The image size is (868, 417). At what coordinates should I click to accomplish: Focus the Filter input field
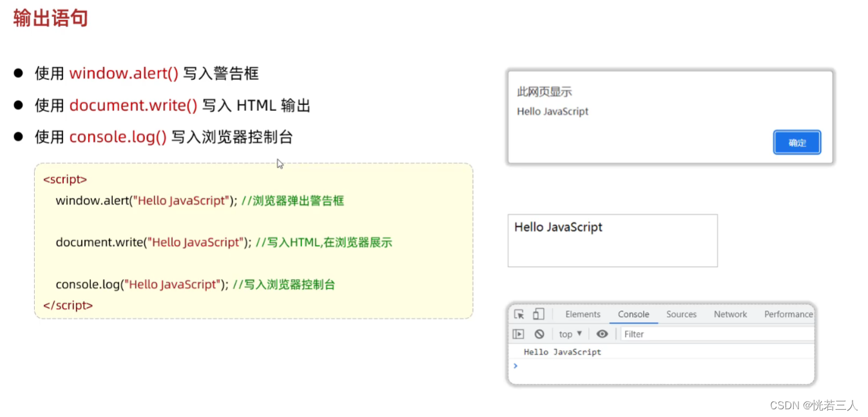click(x=717, y=334)
